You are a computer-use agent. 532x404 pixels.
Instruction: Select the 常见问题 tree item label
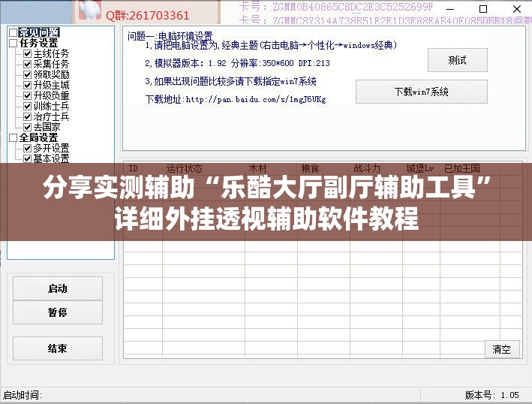39,32
